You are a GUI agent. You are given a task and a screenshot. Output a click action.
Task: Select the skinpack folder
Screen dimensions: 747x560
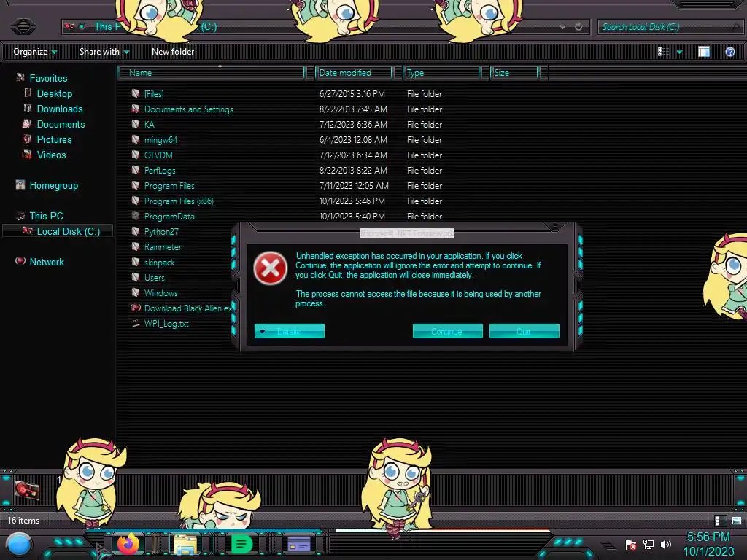click(159, 262)
